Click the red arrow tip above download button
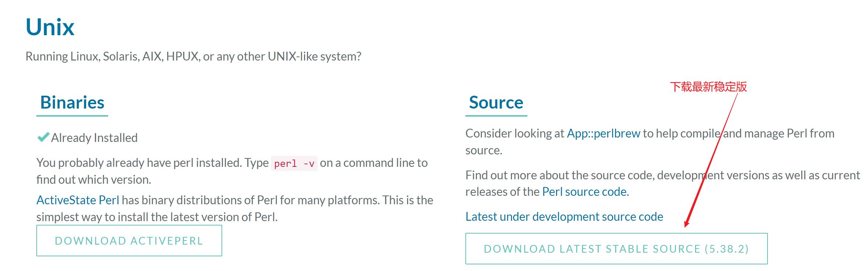868x271 pixels. coord(686,225)
